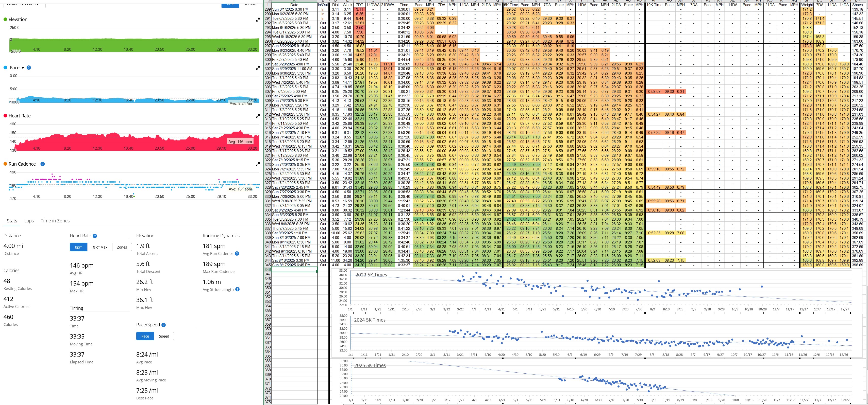Expand the Heart Rate chart fullscreen

coord(257,116)
